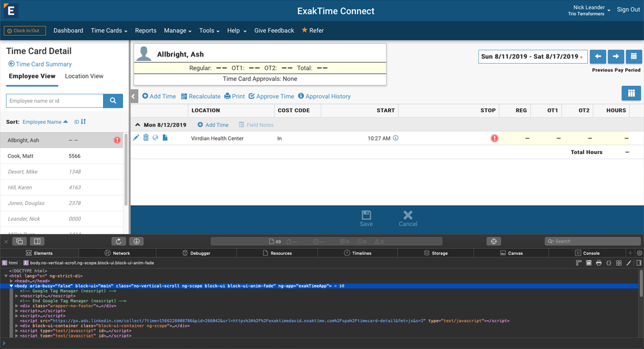The height and width of the screenshot is (349, 644).
Task: Click the info icon beside 10:27 AM
Action: (396, 138)
